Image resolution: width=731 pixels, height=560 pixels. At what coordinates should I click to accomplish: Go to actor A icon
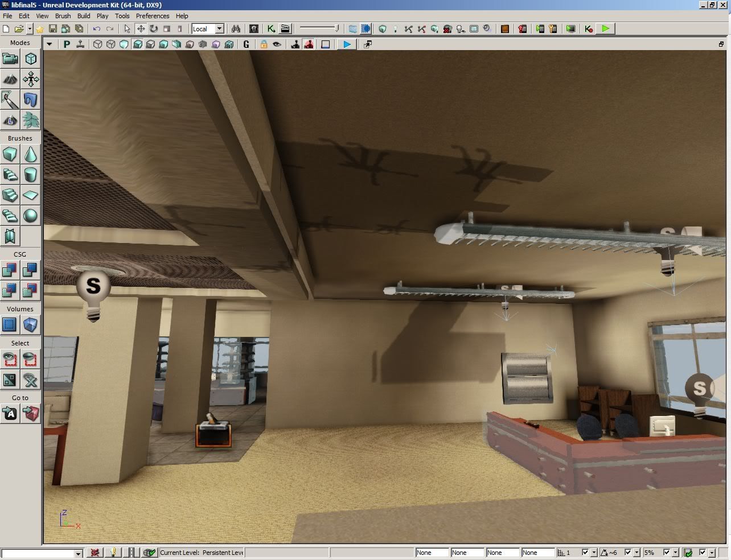click(10, 413)
